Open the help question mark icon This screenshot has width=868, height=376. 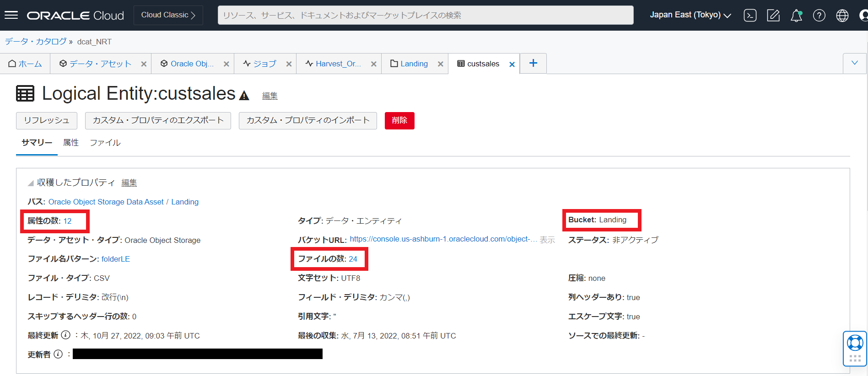tap(819, 16)
